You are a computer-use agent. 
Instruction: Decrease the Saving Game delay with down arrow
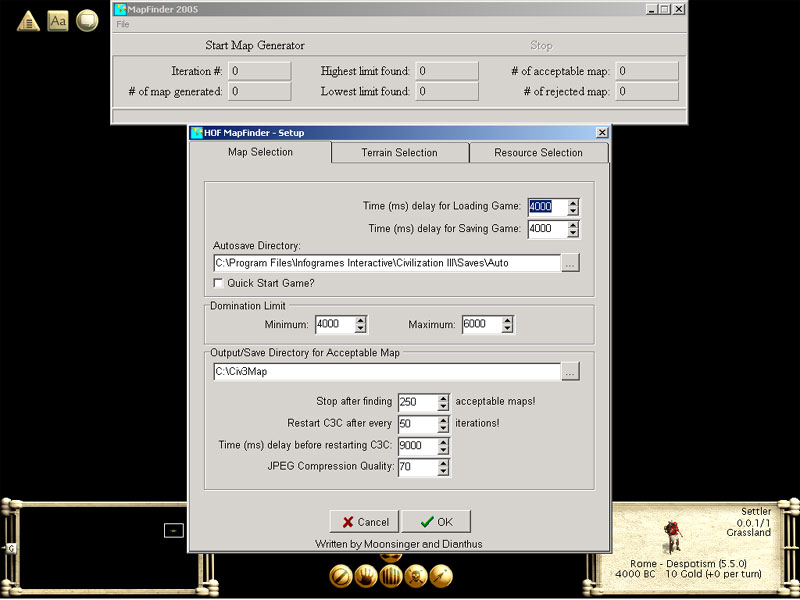[x=573, y=233]
